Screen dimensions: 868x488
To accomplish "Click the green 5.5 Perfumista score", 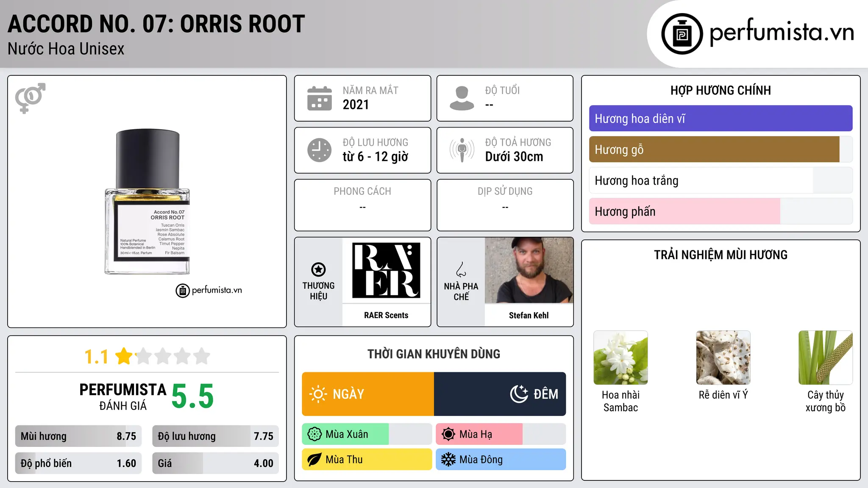I will (193, 396).
